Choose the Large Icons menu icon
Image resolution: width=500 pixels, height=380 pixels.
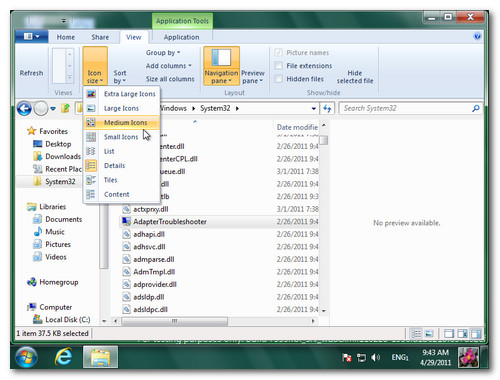(91, 108)
